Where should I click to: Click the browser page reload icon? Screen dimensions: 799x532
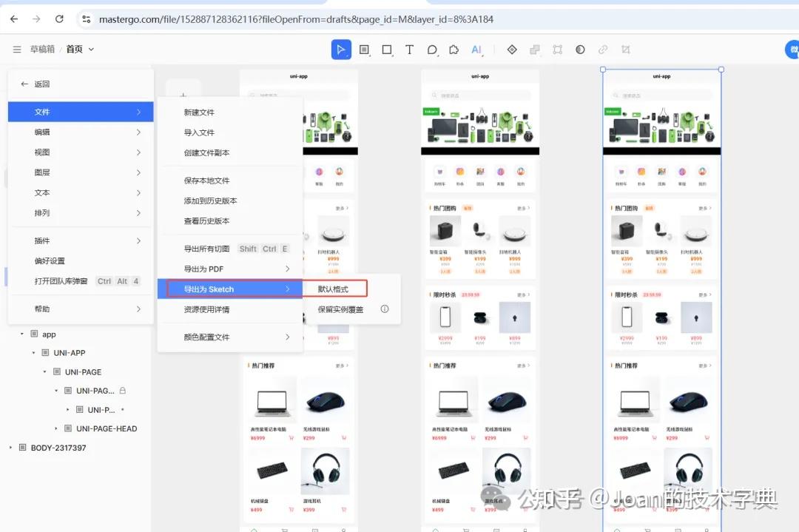pos(59,18)
